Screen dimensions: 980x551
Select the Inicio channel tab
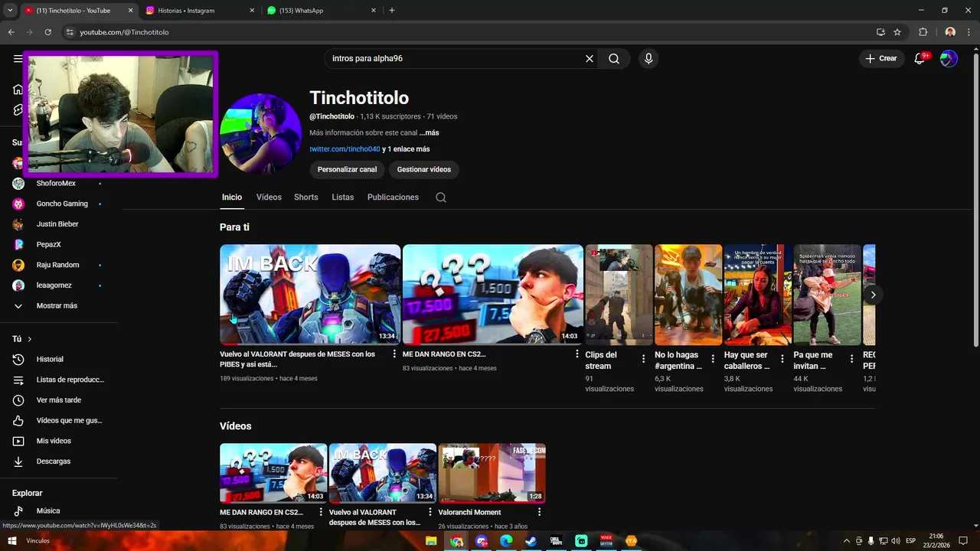click(232, 197)
